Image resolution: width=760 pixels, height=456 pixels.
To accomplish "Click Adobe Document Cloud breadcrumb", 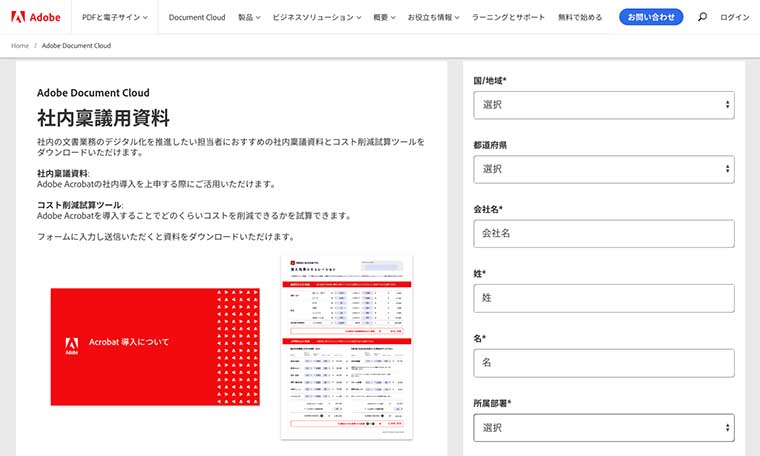I will pos(77,46).
